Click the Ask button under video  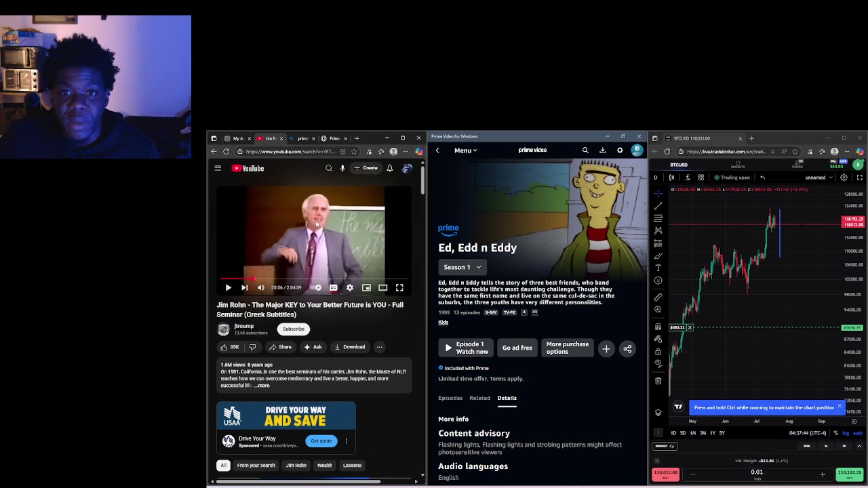pos(313,347)
